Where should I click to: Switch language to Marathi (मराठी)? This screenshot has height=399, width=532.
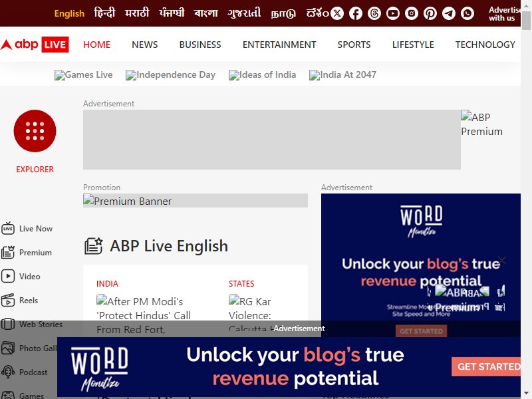coord(137,13)
